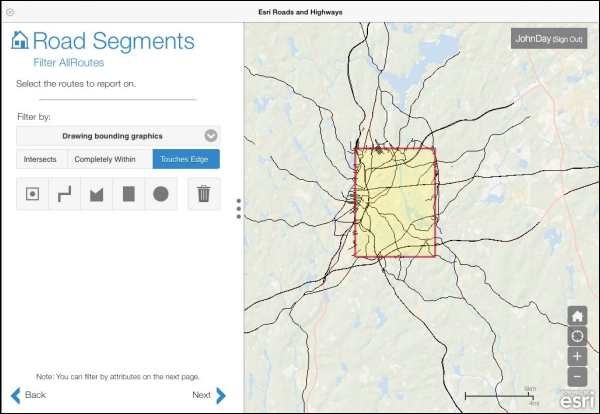Screen dimensions: 600x414
Task: Click the map home extent button
Action: click(577, 316)
